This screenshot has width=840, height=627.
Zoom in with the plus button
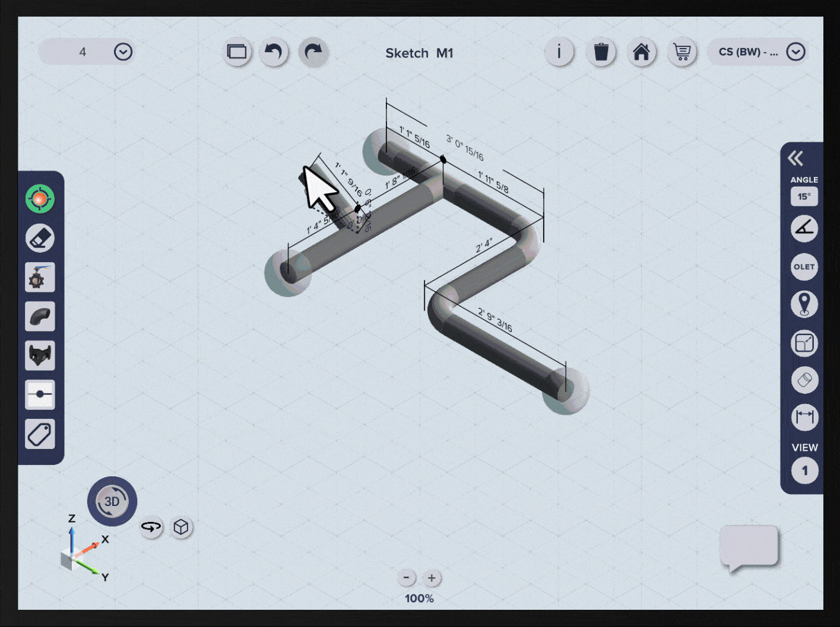(x=432, y=578)
